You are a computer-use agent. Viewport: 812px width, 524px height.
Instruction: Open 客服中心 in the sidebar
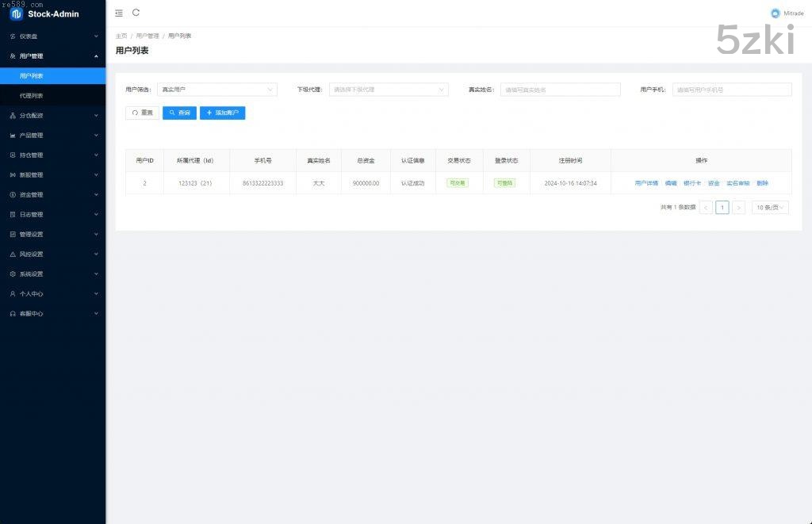[x=52, y=314]
